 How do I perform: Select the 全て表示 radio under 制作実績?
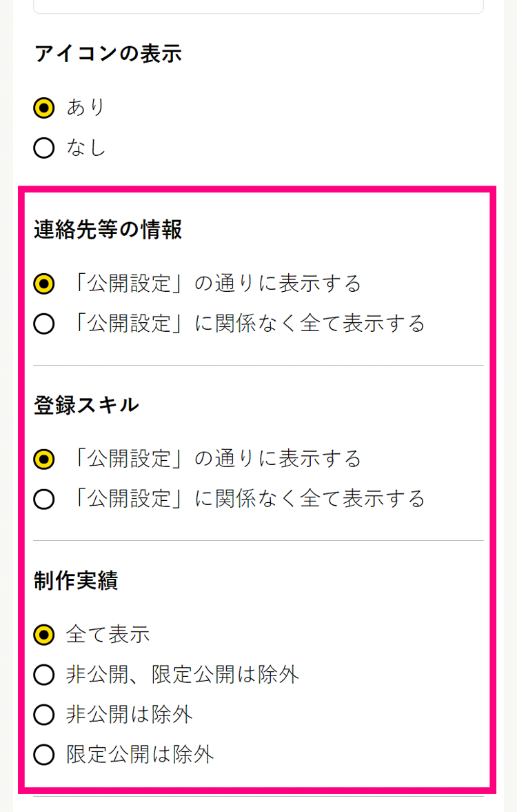43,635
